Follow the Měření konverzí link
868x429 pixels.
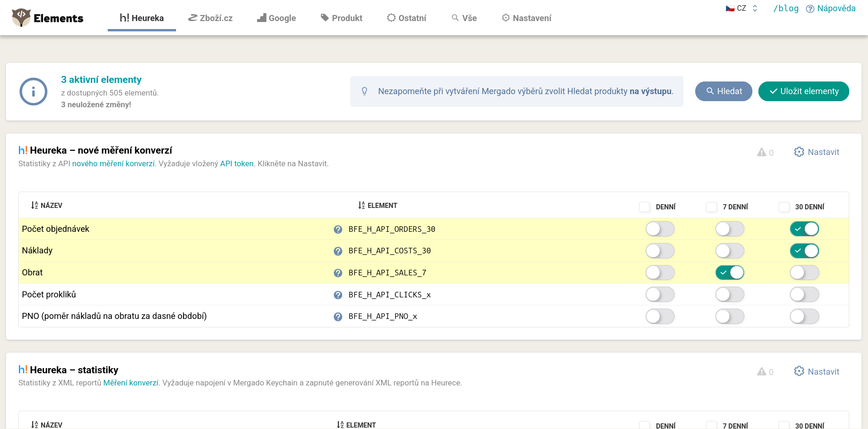pos(131,383)
